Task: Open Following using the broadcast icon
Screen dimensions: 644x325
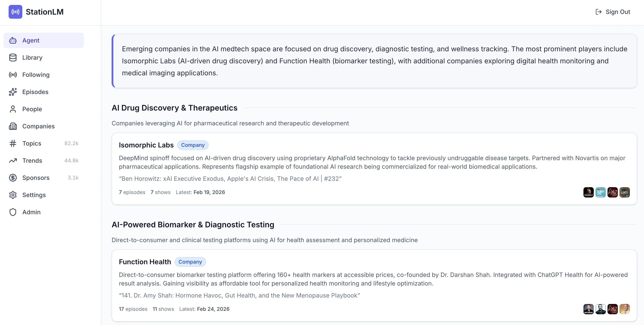Action: 13,75
